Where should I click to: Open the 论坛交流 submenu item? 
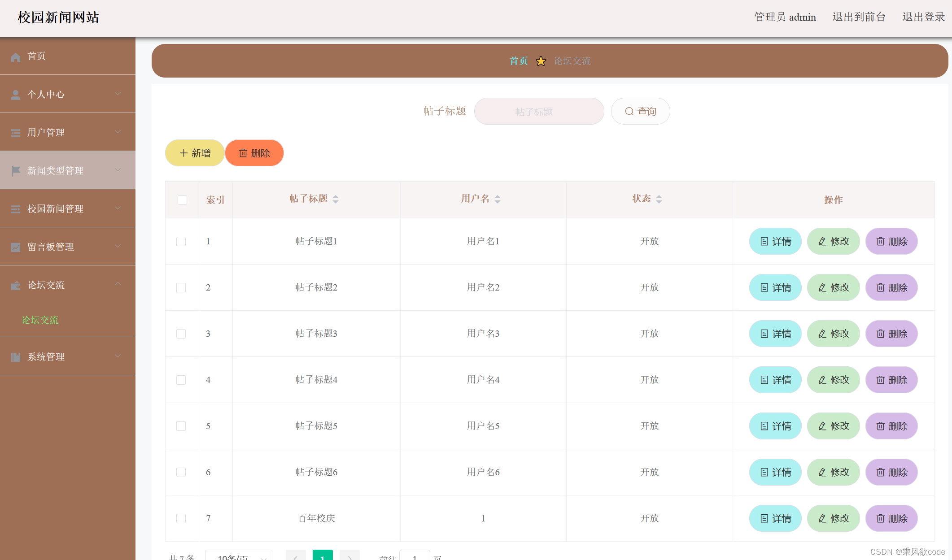(x=40, y=320)
